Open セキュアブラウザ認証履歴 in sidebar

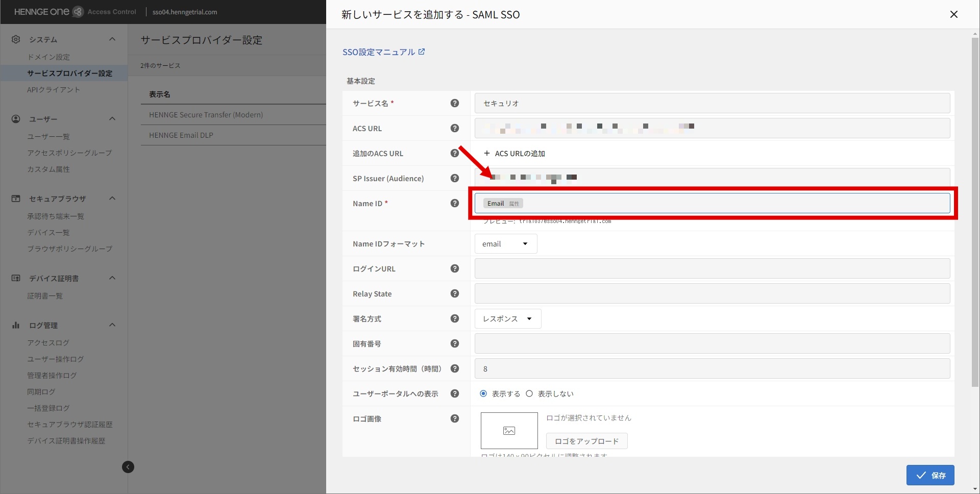[70, 425]
